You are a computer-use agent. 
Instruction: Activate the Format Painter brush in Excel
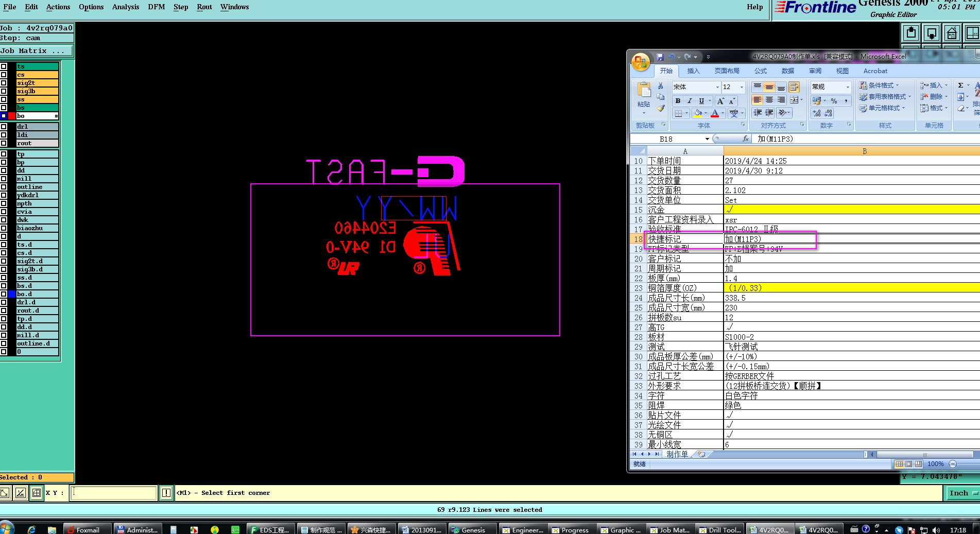click(661, 109)
